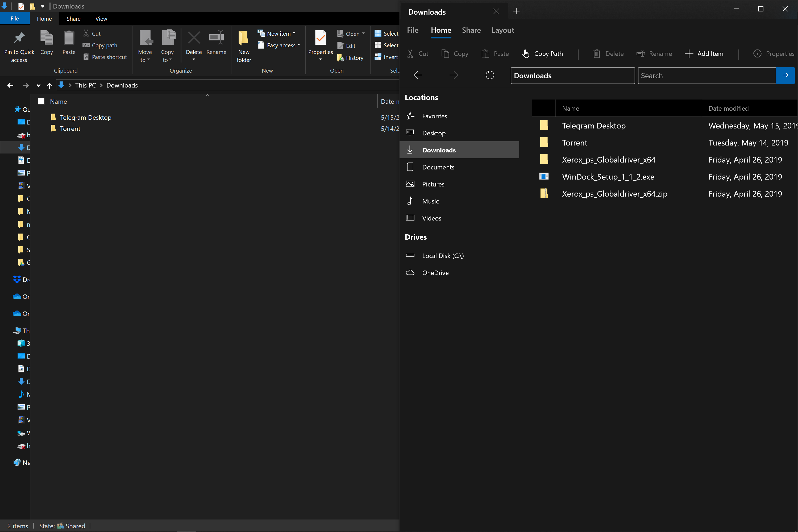The image size is (798, 532).
Task: Open the View tab in Explorer ribbon
Action: tap(101, 19)
